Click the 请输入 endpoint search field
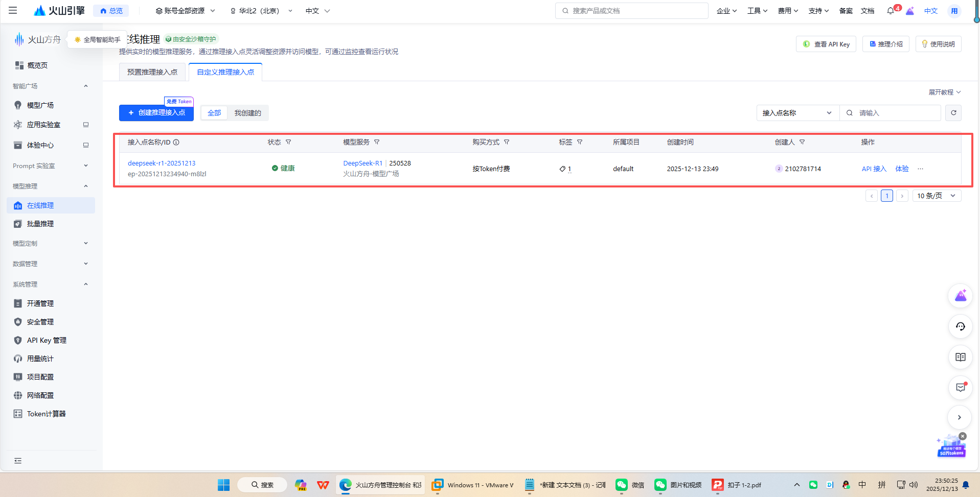The height and width of the screenshot is (497, 980). [891, 113]
